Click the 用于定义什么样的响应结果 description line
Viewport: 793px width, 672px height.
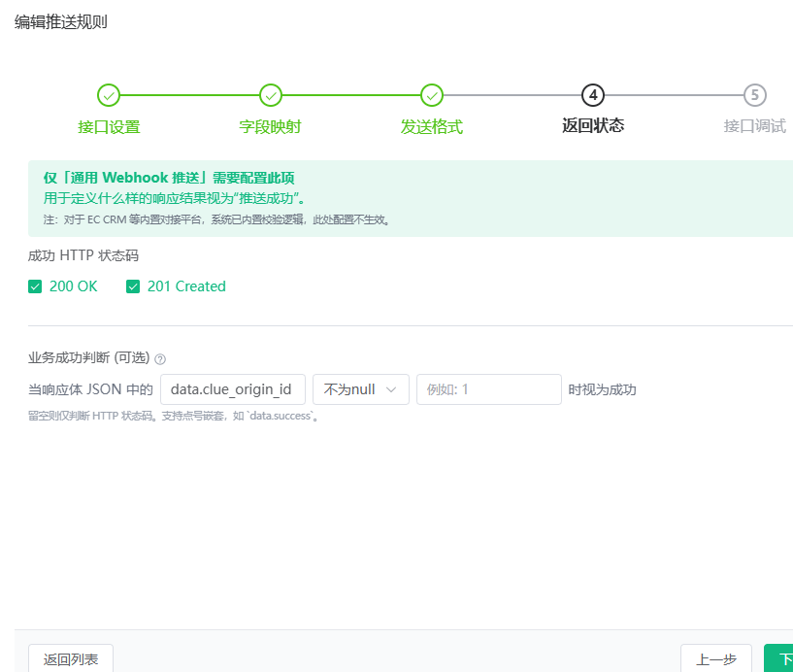coord(175,198)
